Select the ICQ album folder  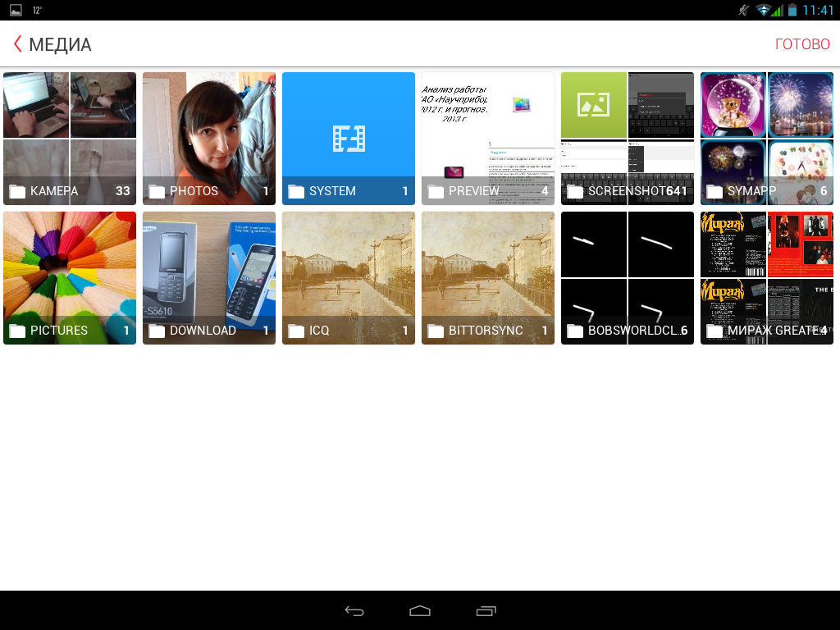pos(349,277)
